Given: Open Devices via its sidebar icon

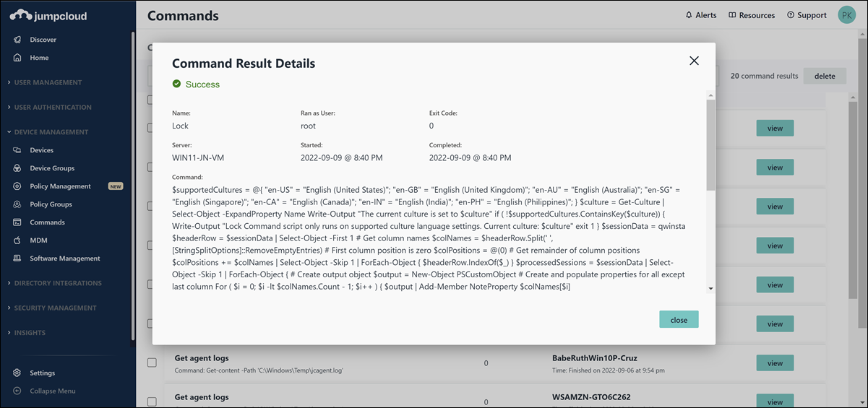Looking at the screenshot, I should pyautogui.click(x=17, y=150).
